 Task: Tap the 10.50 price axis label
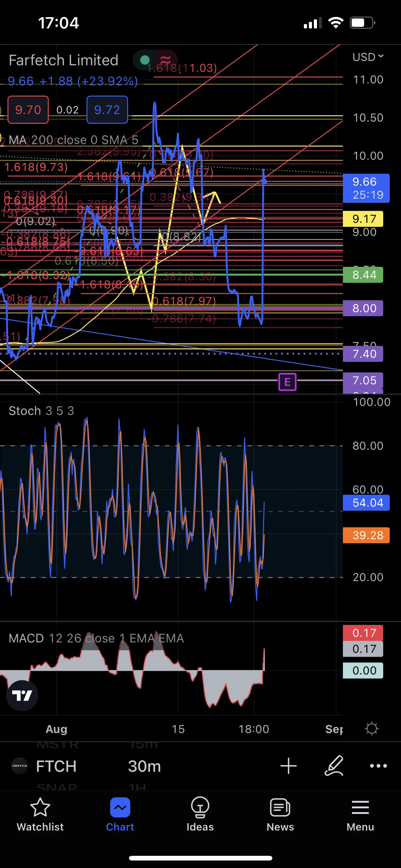pos(368,117)
